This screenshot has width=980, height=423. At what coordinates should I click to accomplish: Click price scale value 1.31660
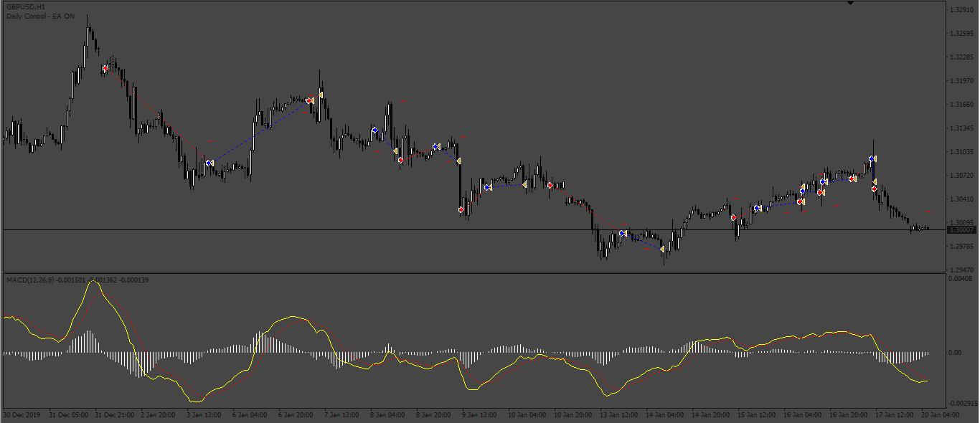[x=961, y=105]
